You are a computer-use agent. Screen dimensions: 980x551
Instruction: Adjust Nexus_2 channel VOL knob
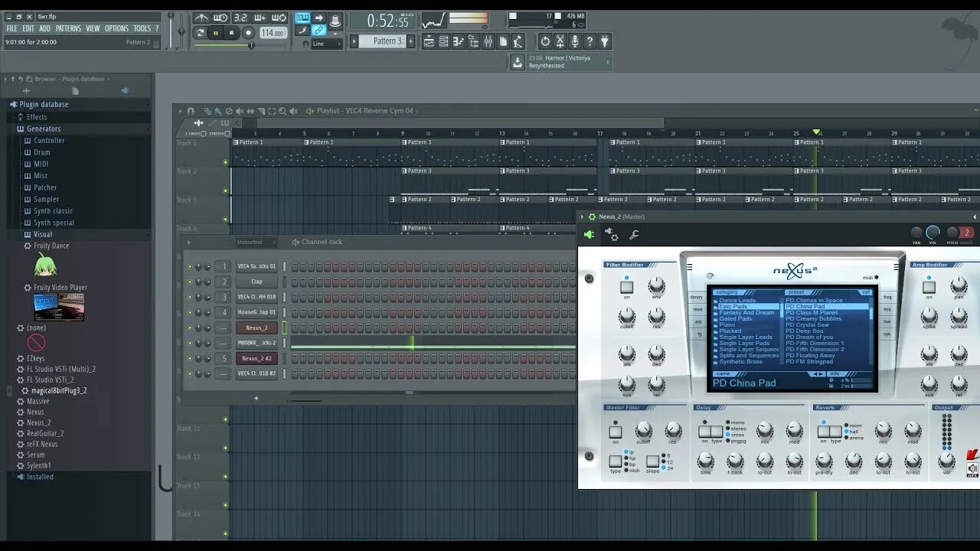pos(933,233)
